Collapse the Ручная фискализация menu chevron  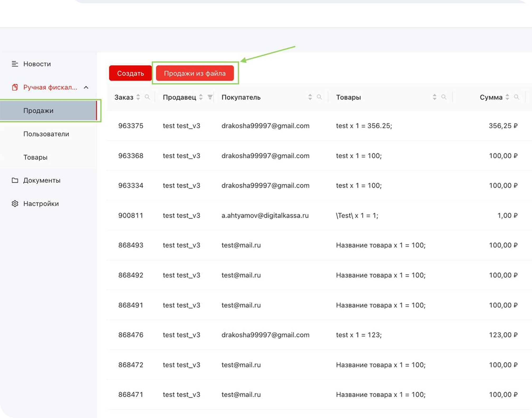click(86, 87)
